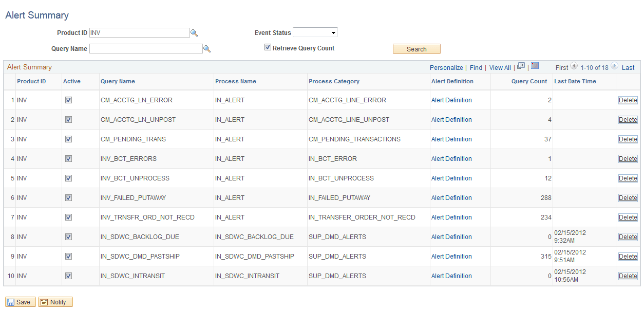Click inside the Query Name input field

pos(145,48)
